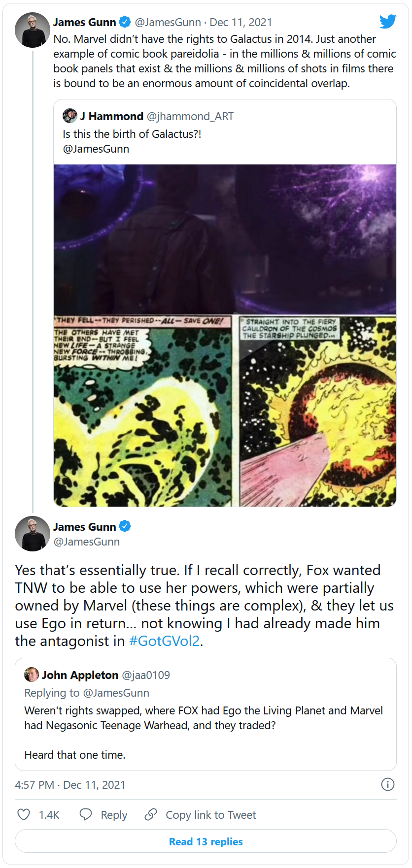Open the purple movie still image
The image size is (412, 868).
[225, 239]
